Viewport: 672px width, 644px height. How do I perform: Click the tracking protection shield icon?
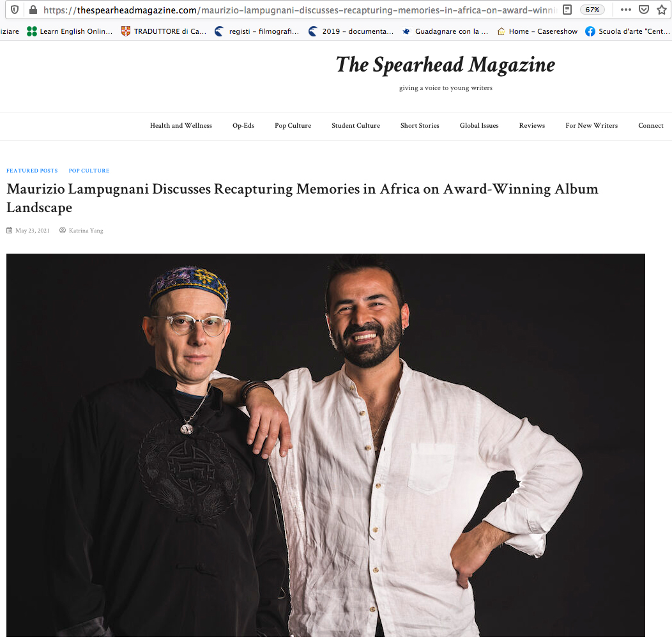[x=15, y=10]
